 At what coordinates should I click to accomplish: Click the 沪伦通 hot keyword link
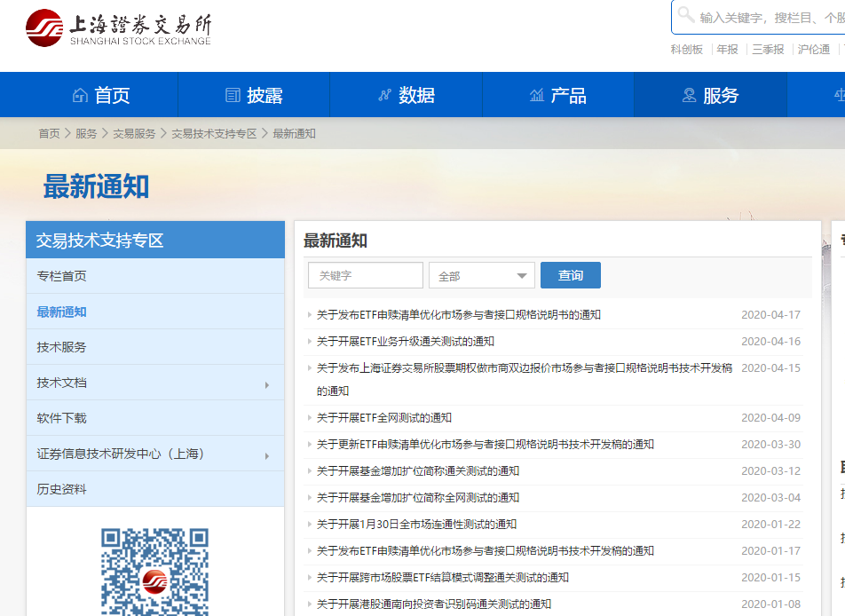click(814, 50)
